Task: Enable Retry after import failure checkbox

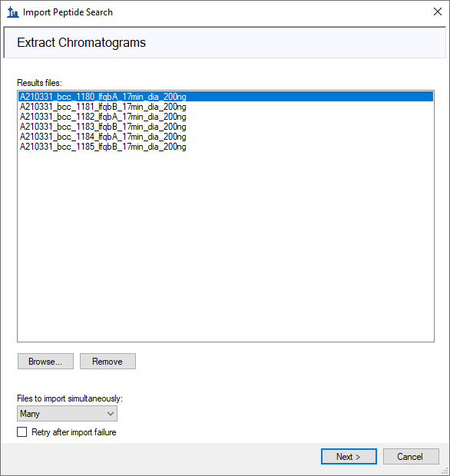Action: [x=22, y=432]
